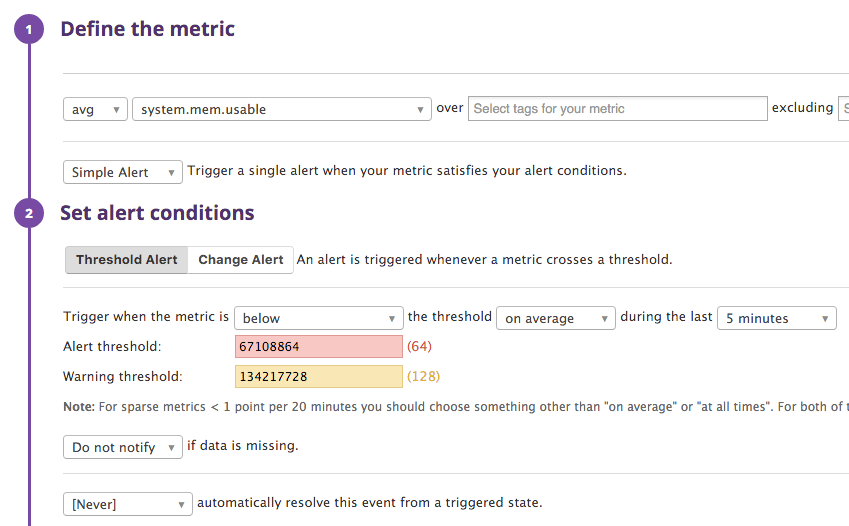Switch to the Threshold Alert tab
This screenshot has width=849, height=526.
pos(127,260)
